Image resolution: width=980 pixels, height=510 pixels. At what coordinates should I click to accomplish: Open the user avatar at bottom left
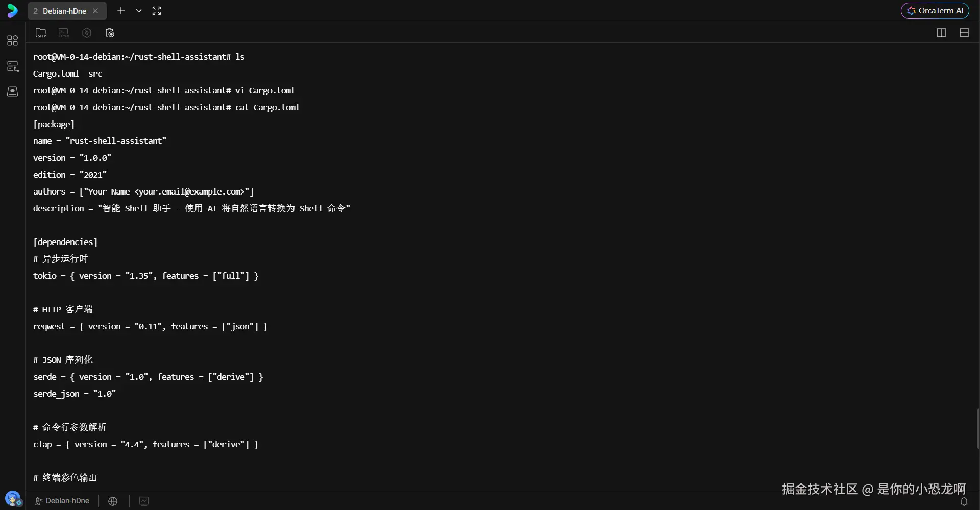coord(13,499)
